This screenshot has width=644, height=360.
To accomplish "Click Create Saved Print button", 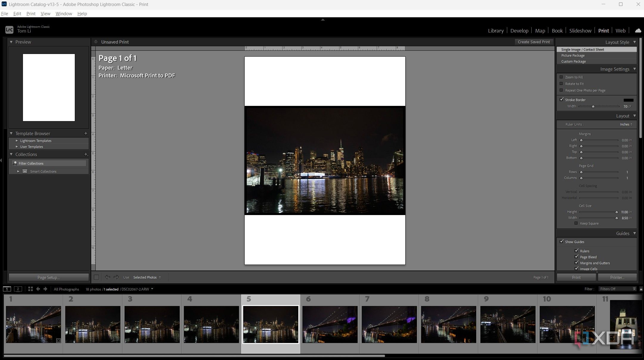I will [533, 42].
